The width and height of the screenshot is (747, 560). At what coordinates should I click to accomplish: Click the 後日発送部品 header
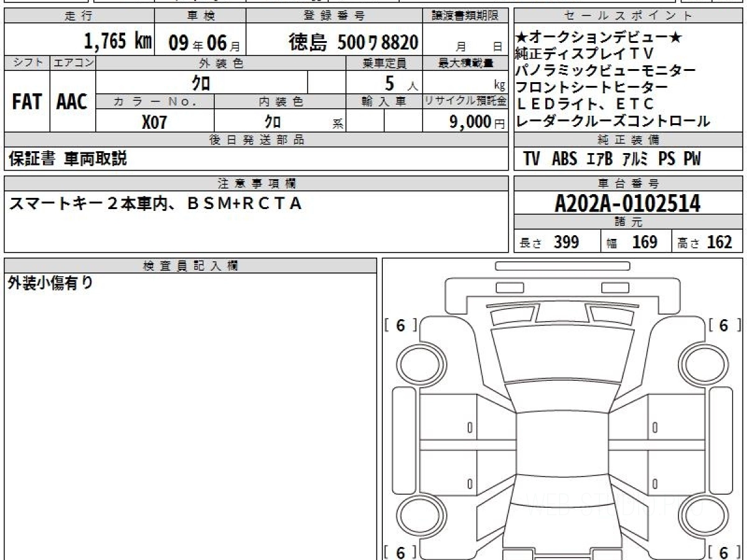256,140
